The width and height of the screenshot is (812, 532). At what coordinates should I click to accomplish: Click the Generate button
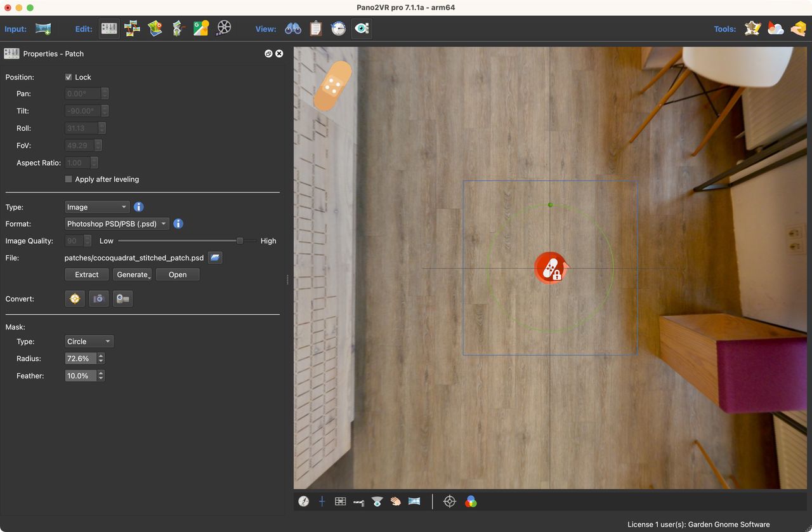[x=133, y=275]
